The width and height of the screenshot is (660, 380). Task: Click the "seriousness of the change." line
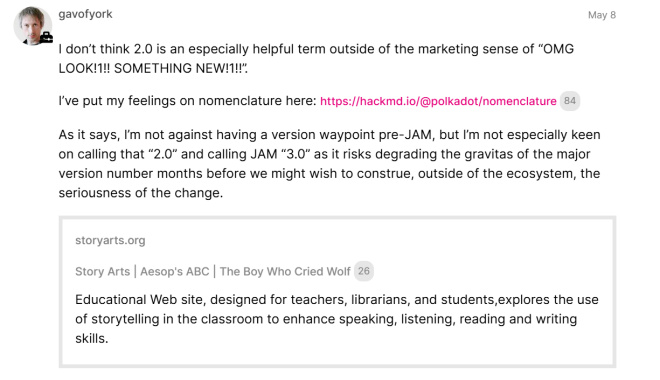(141, 193)
